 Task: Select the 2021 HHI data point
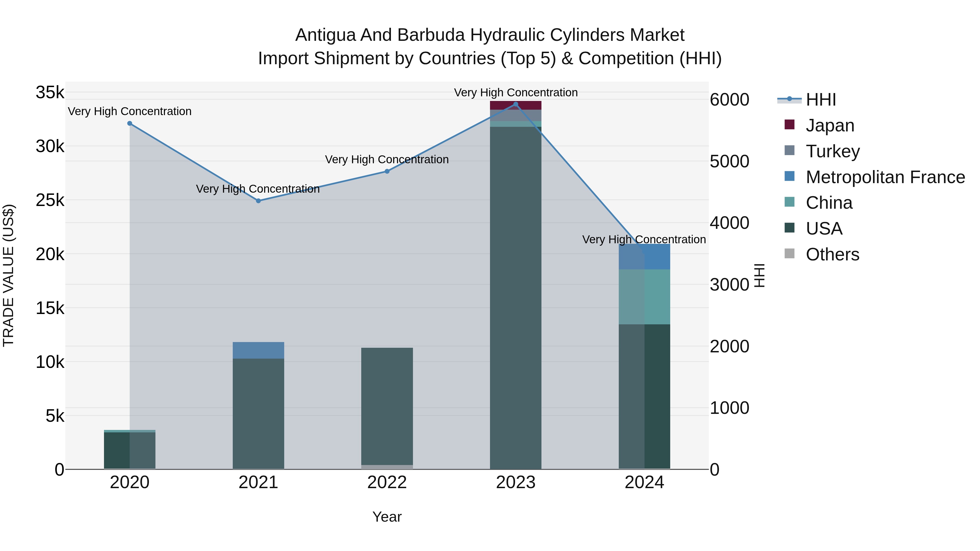tap(258, 201)
